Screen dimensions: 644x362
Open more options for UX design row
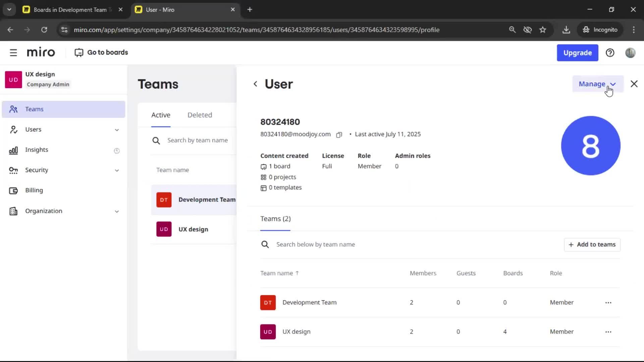608,331
